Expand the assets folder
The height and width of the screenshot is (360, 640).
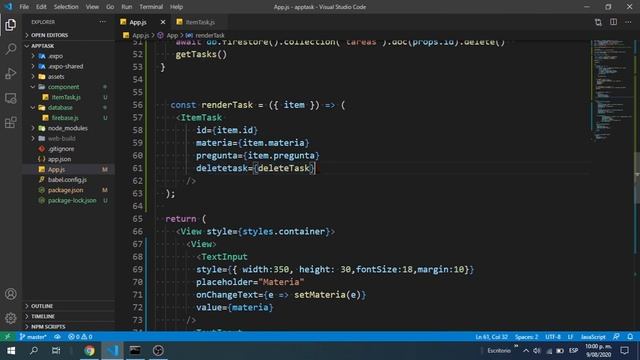tap(56, 76)
